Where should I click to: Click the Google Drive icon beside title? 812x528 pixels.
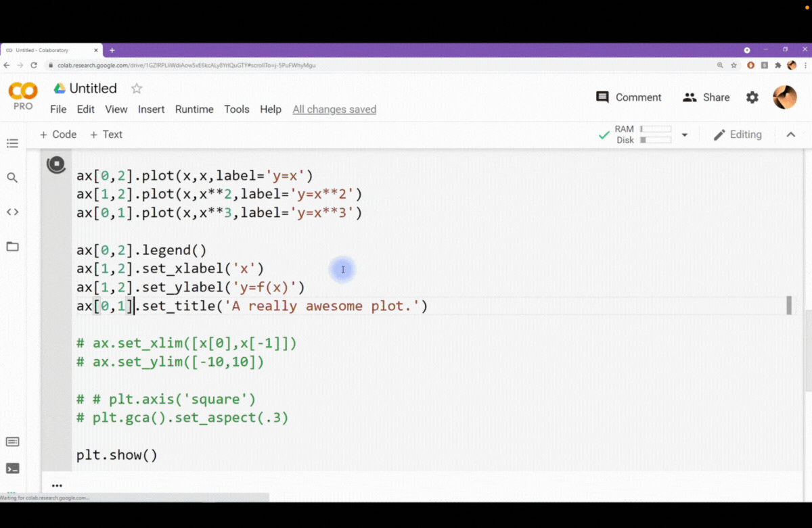pos(60,89)
